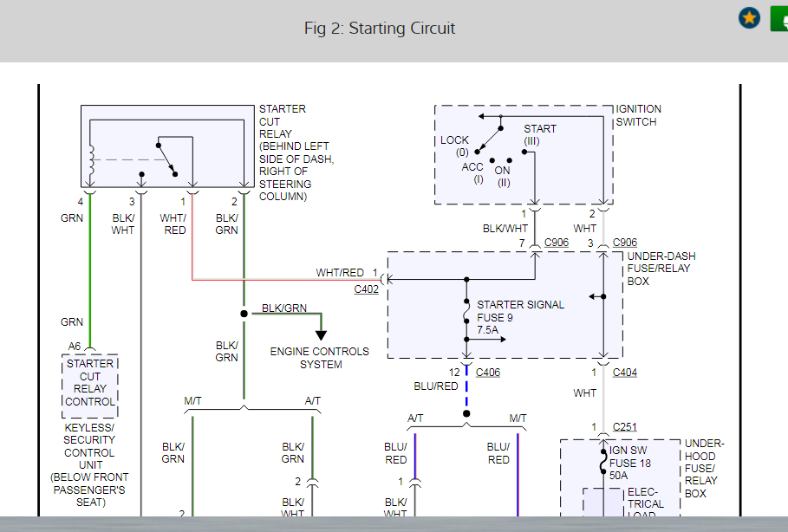The width and height of the screenshot is (788, 532).
Task: Open the C404 connector link
Action: coord(625,373)
